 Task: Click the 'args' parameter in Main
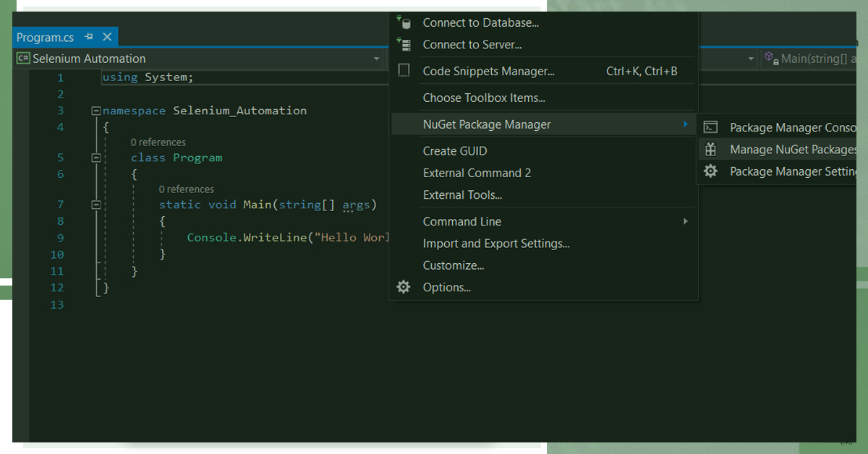356,205
